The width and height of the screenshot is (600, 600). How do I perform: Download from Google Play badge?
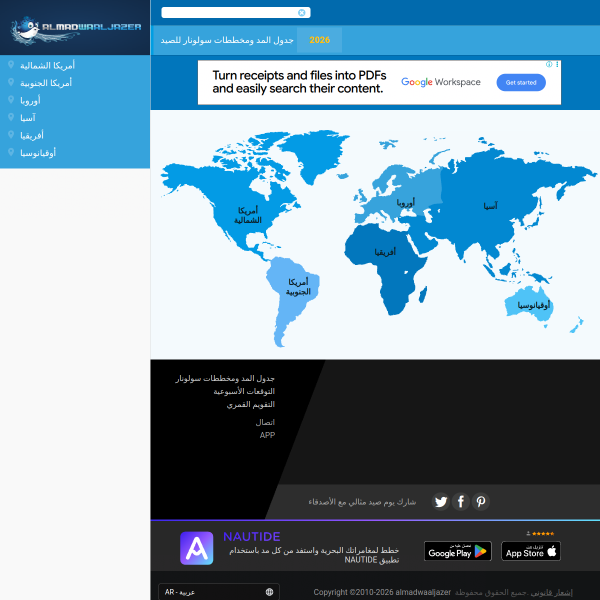point(457,551)
